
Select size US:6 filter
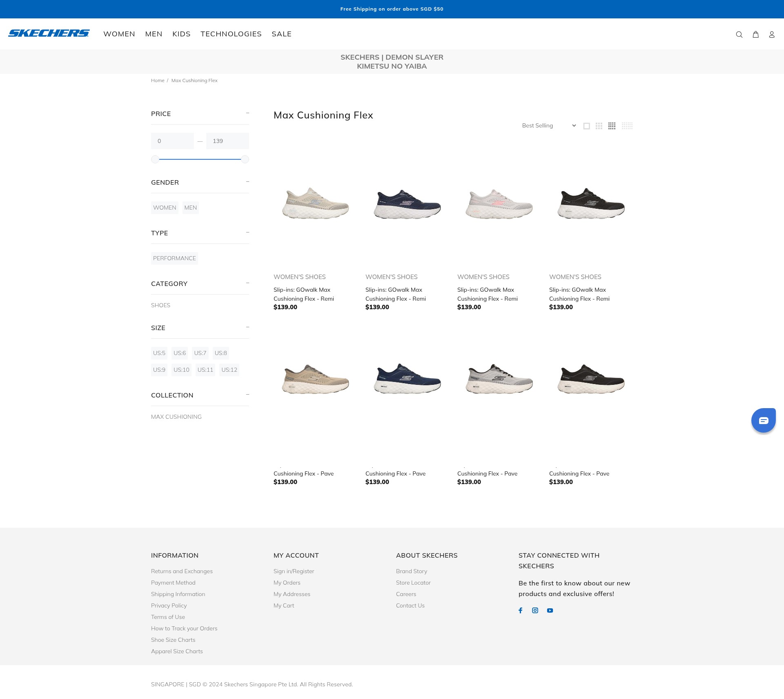(180, 353)
